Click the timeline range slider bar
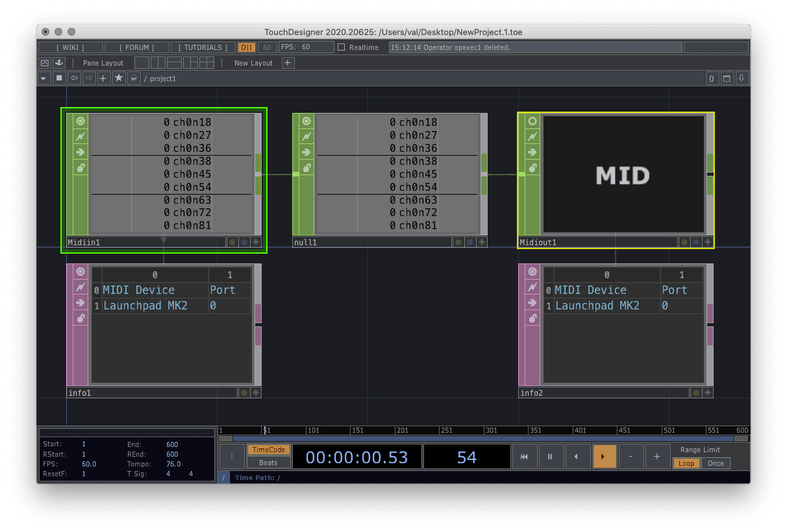Image resolution: width=787 pixels, height=532 pixels. coord(483,439)
